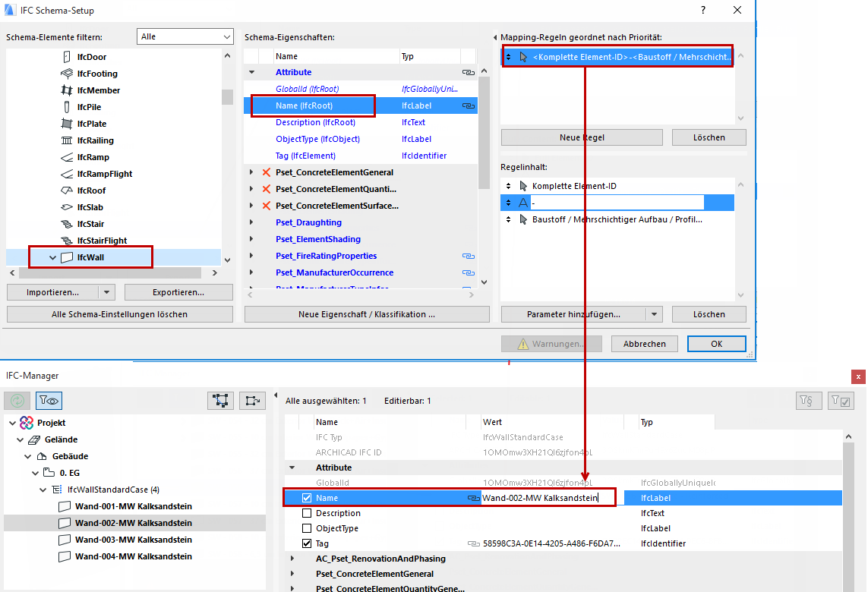Click the Importieren button

pos(52,292)
